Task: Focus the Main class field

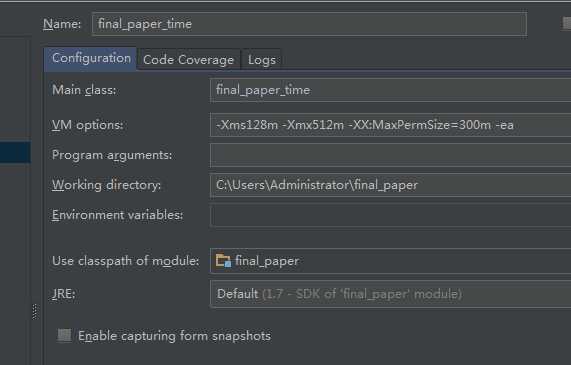Action: click(390, 90)
